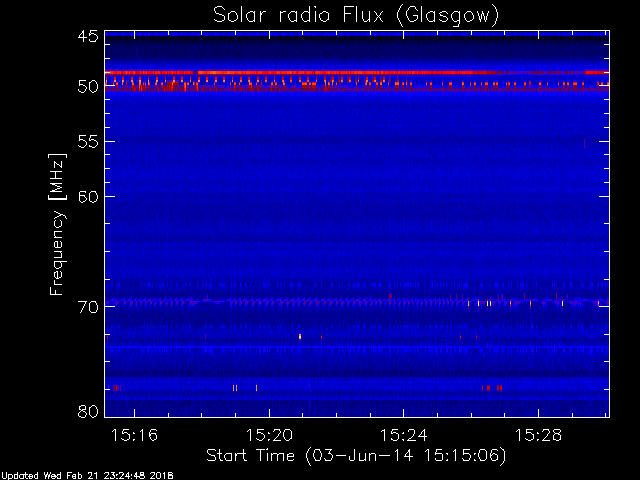The width and height of the screenshot is (640, 480).
Task: Click the 70 frequency tick label
Action: (88, 307)
